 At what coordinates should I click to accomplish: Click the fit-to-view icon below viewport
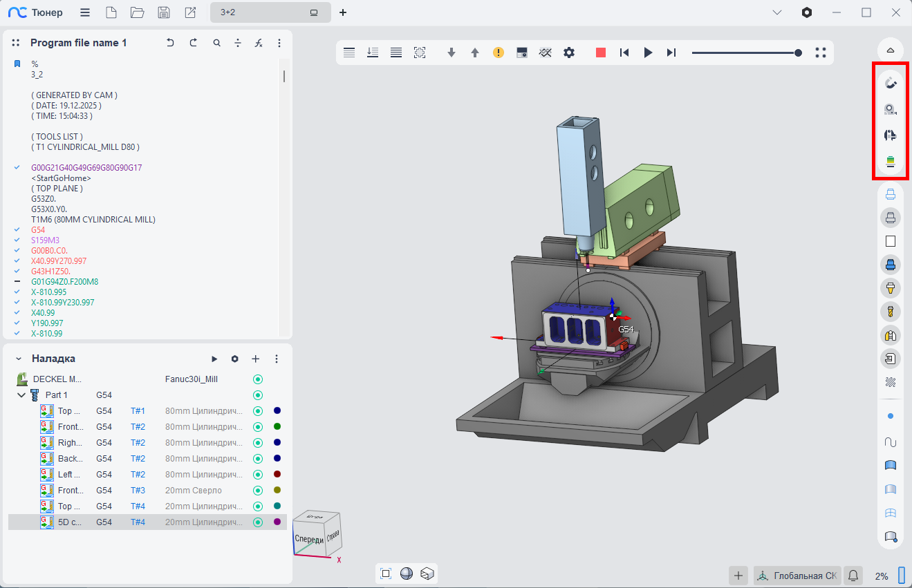pos(386,573)
